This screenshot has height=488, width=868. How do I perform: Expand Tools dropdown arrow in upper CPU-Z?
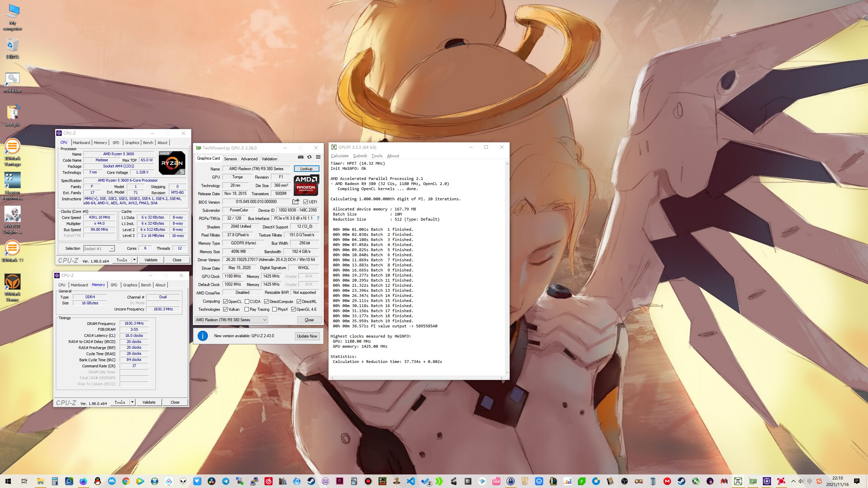point(134,260)
